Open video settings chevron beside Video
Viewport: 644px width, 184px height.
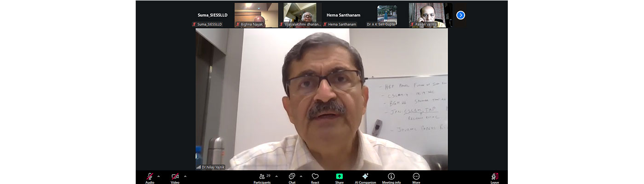[x=185, y=176]
